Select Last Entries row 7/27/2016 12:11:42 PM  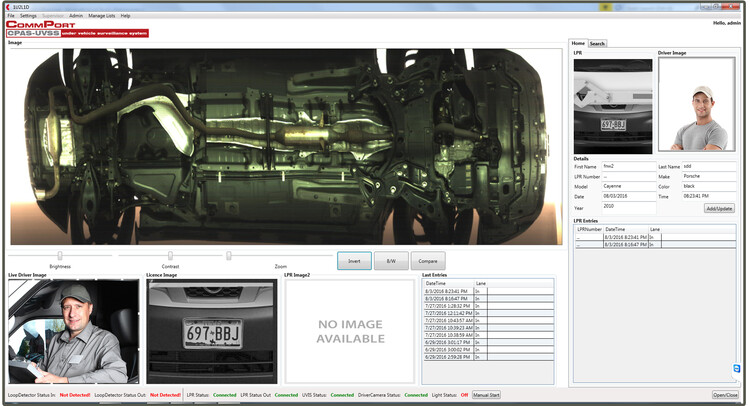[487, 313]
